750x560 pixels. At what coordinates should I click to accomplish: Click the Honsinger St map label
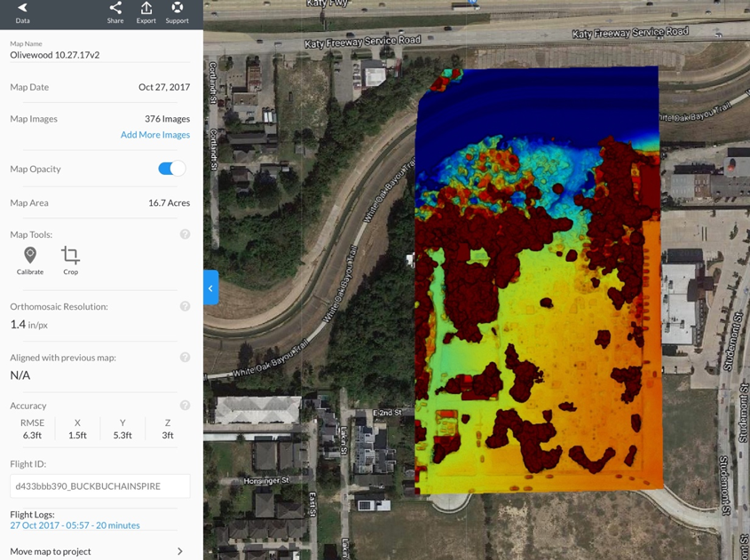(266, 480)
